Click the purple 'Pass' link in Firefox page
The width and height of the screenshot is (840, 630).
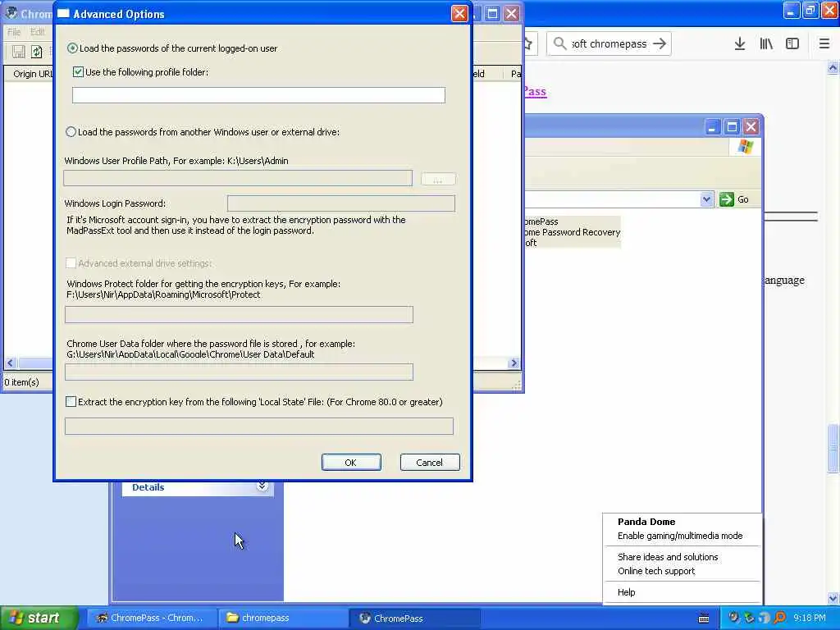(x=535, y=92)
